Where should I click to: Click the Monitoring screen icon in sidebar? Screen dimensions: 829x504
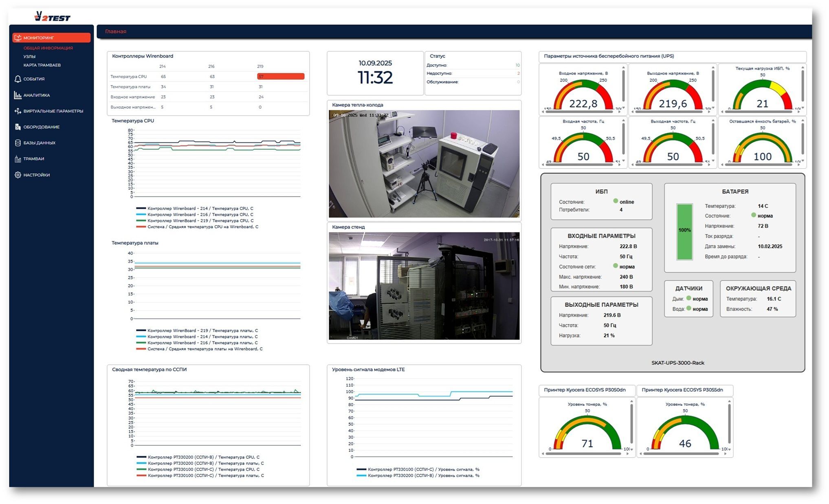18,38
